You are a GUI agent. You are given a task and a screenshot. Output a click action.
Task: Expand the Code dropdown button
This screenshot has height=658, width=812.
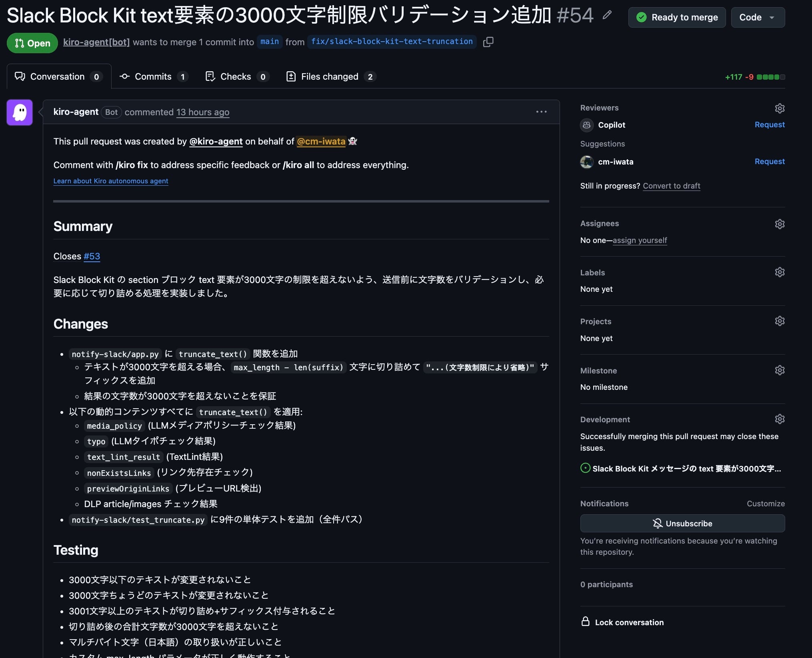[758, 17]
